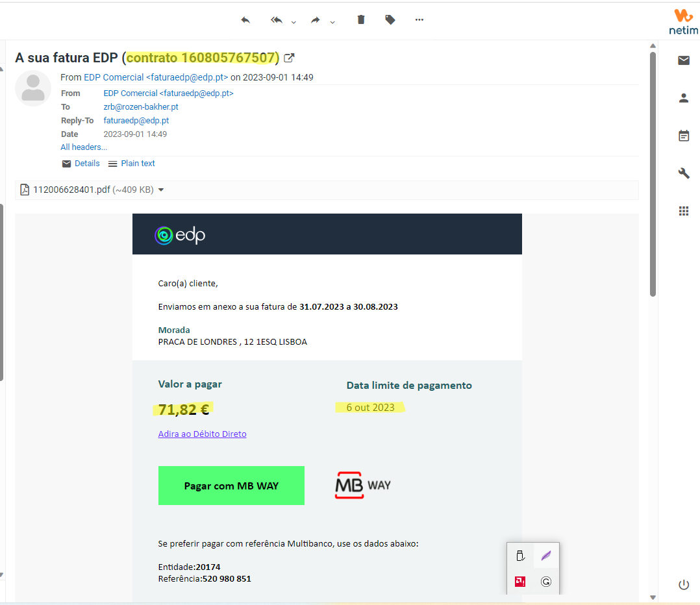700x605 pixels.
Task: Click the clipboard icon in floating widget
Action: [x=520, y=556]
